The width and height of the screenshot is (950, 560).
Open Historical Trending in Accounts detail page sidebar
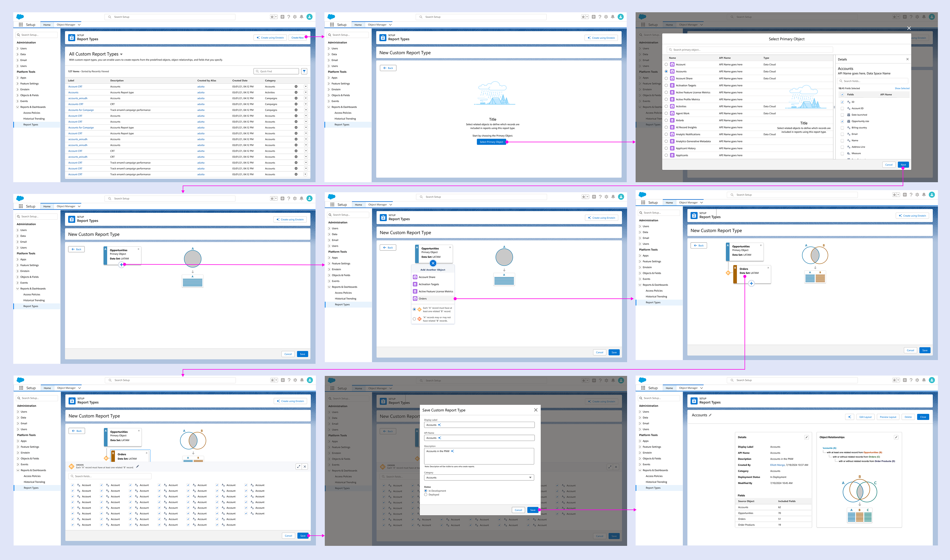[x=656, y=482]
